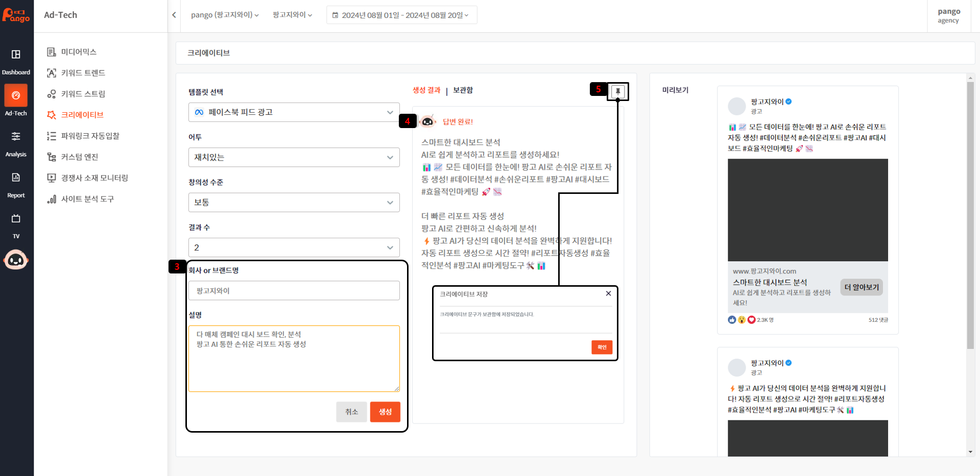Open the Analysis section icon
Screen dimensions: 980x476
16,136
